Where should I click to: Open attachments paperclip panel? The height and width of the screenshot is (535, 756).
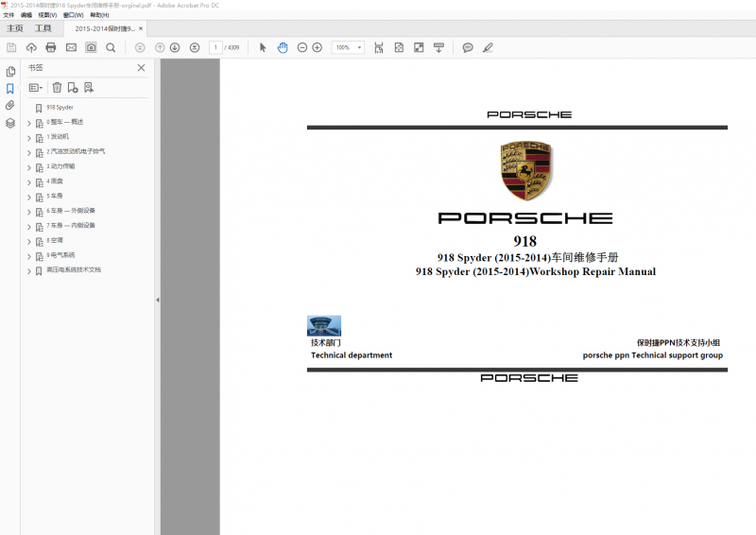(9, 105)
